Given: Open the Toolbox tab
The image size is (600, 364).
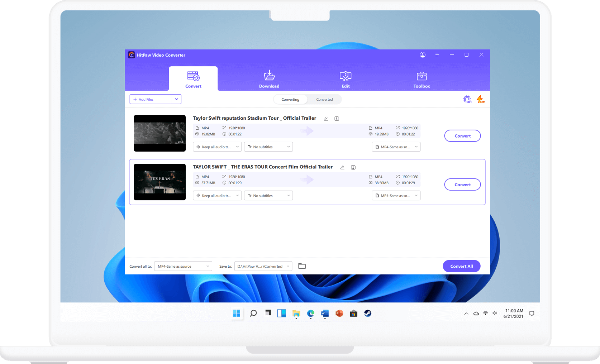Looking at the screenshot, I should [422, 79].
